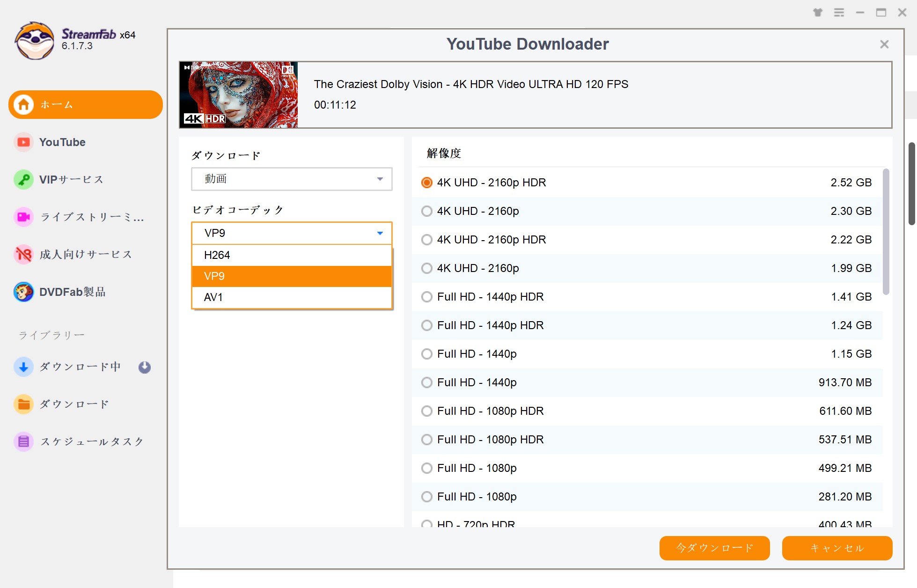Open the download type dropdown showing 動画

click(x=292, y=179)
